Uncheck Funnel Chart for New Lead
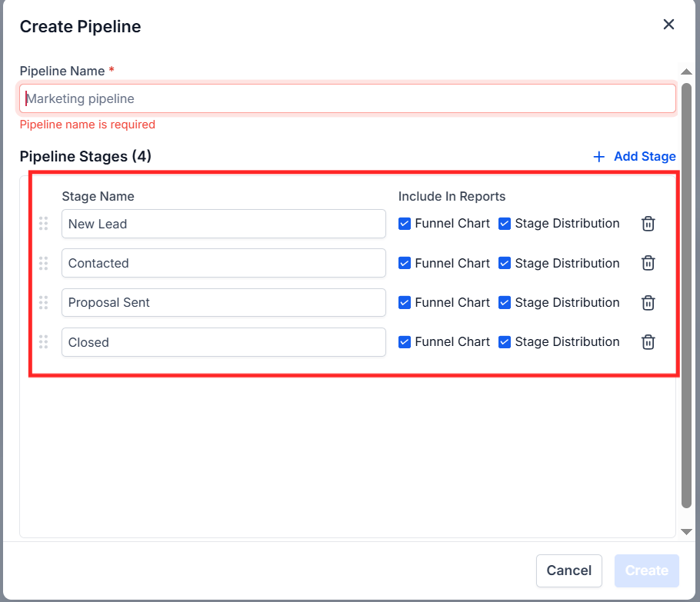 [x=405, y=224]
